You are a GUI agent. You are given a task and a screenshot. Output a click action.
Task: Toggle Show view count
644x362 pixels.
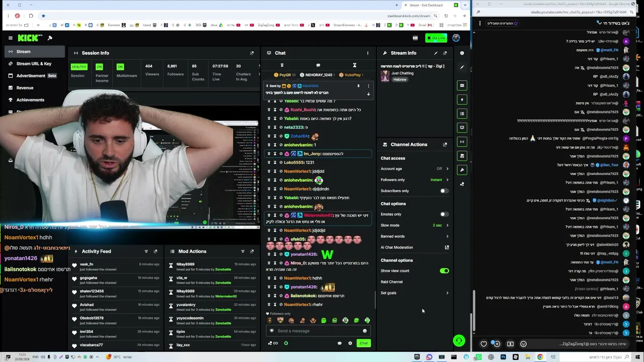point(444,271)
